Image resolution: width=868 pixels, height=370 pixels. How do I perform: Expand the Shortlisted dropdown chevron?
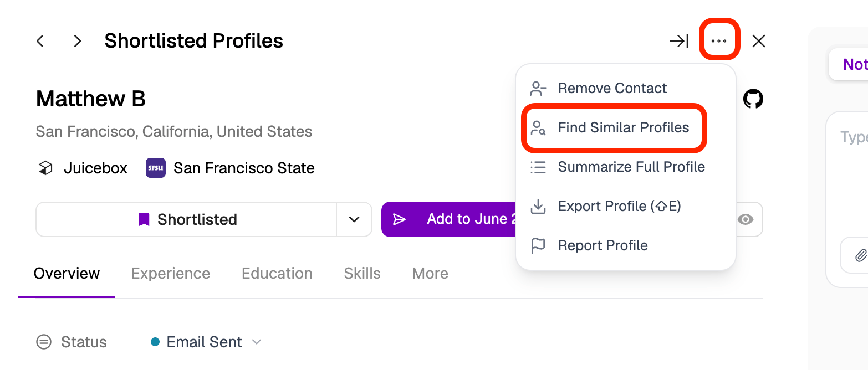[x=354, y=219]
